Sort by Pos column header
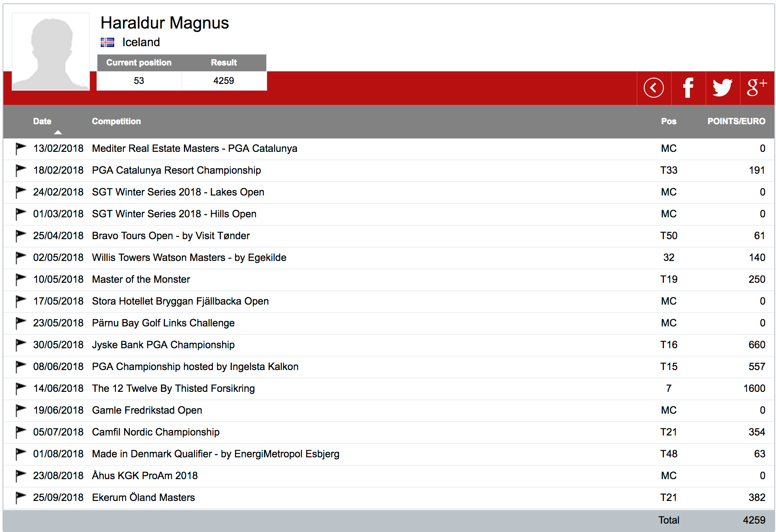776x532 pixels. click(x=669, y=121)
